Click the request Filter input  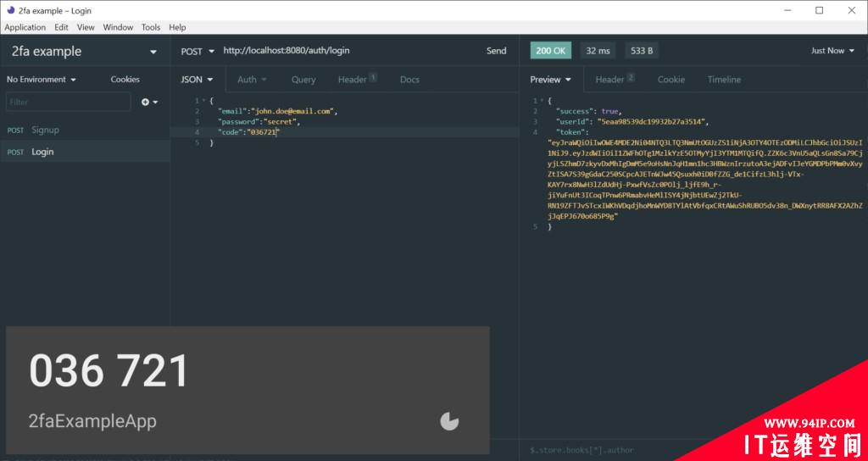[x=68, y=102]
